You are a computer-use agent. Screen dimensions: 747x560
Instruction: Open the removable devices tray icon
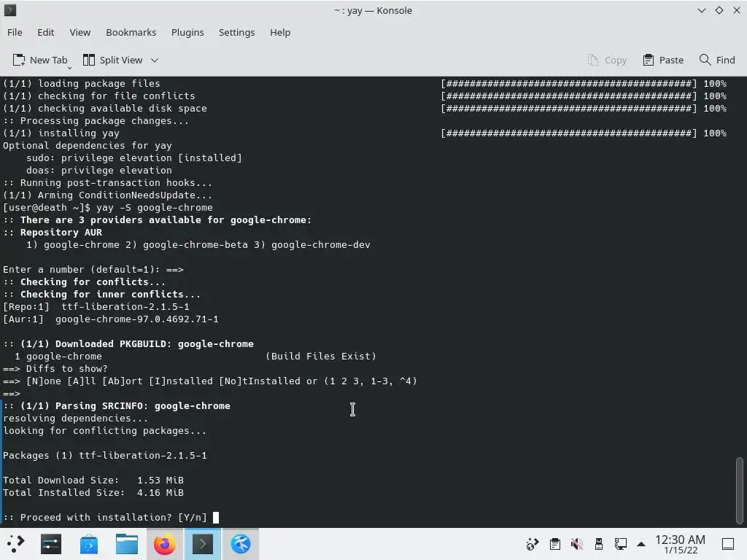pos(599,544)
